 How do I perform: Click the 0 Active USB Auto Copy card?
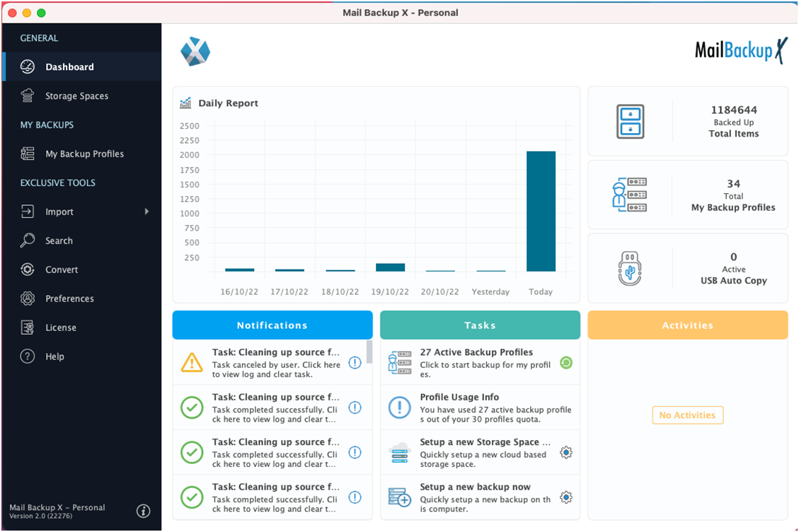(688, 268)
